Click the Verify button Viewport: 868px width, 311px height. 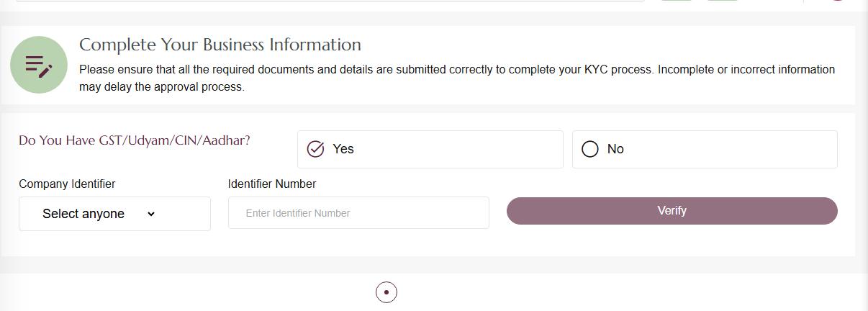point(672,211)
